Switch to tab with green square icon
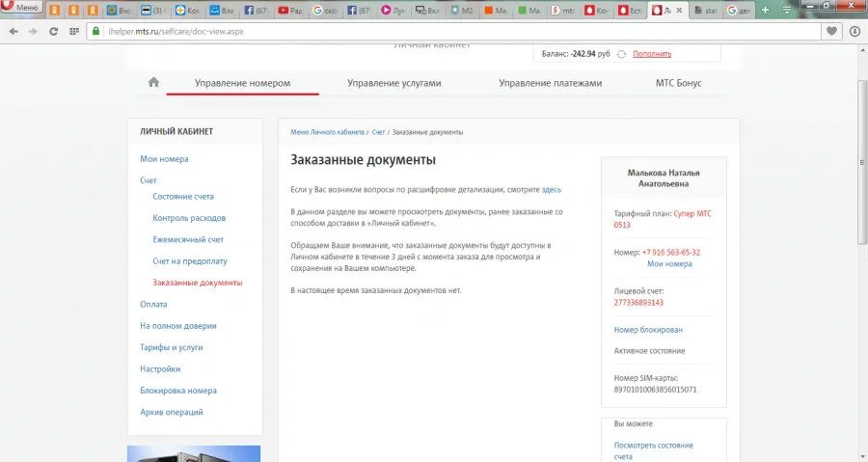This screenshot has height=462, width=868. click(x=529, y=10)
